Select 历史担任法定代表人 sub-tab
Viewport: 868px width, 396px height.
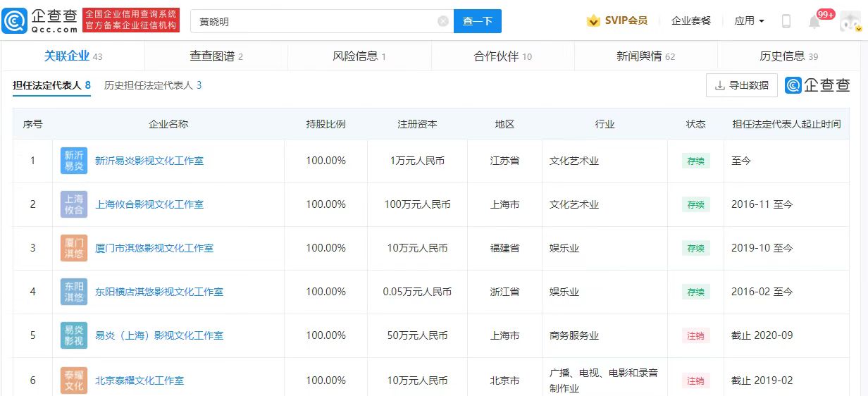153,85
